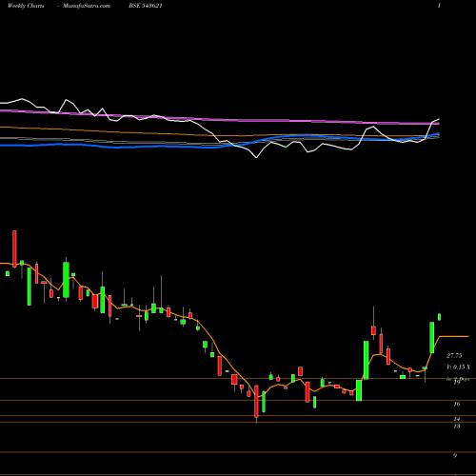
Task: Click the tallest red candlestick at chart start
Action: [x=14, y=249]
